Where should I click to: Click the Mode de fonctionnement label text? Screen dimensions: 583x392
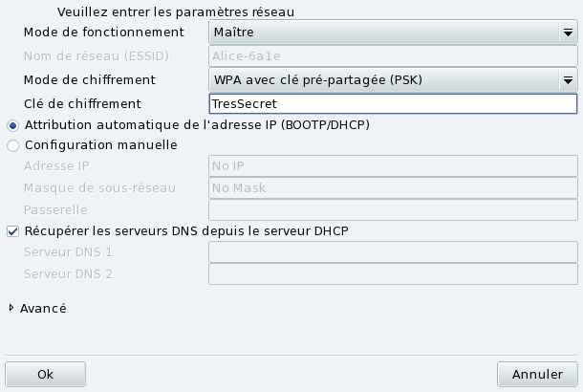pyautogui.click(x=103, y=32)
